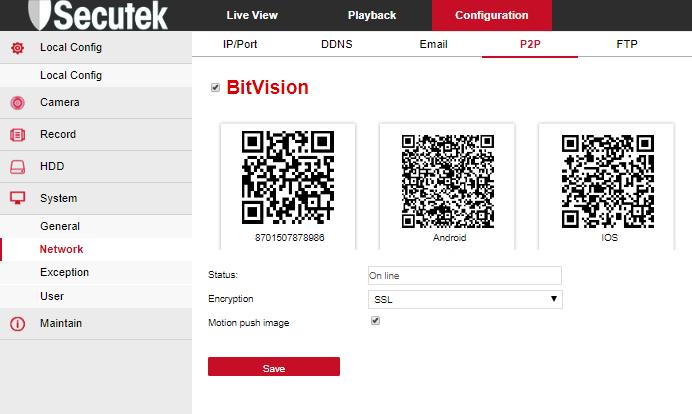Open the Local Config sub-item
Image resolution: width=692 pixels, height=414 pixels.
point(96,75)
